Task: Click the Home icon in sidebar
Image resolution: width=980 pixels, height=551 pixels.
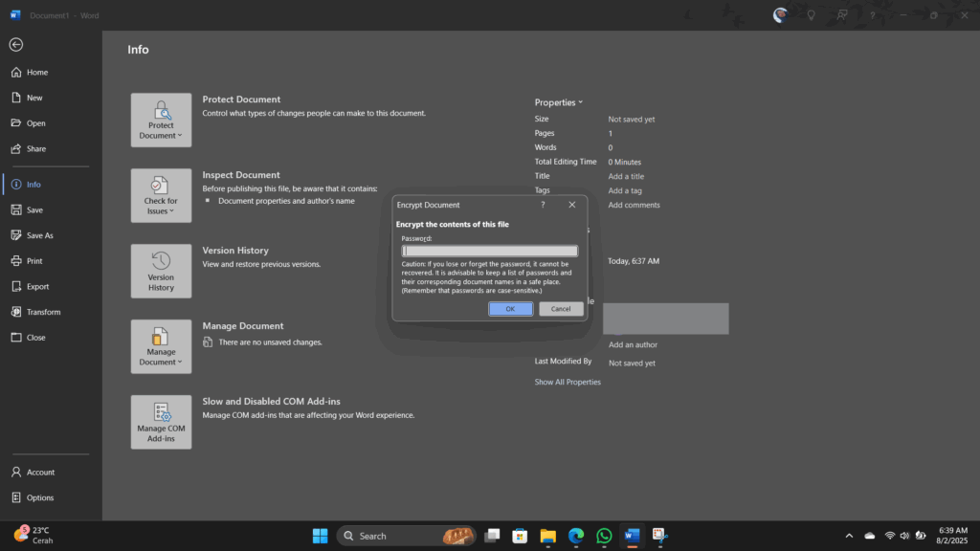Action: pos(16,73)
